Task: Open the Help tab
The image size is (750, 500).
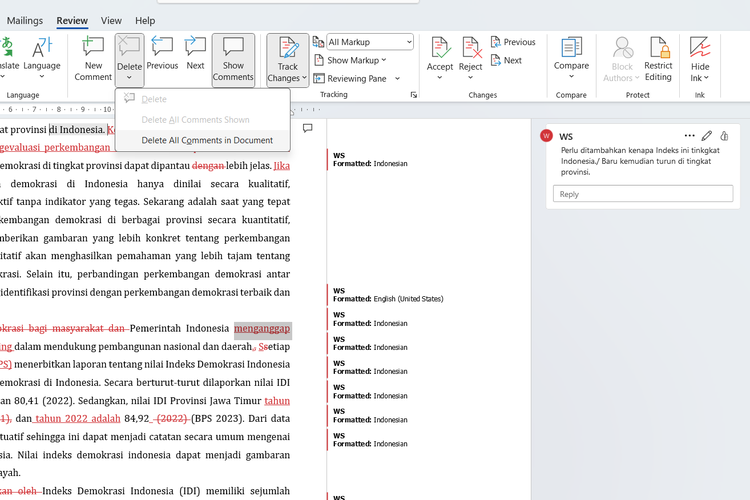Action: [x=145, y=21]
